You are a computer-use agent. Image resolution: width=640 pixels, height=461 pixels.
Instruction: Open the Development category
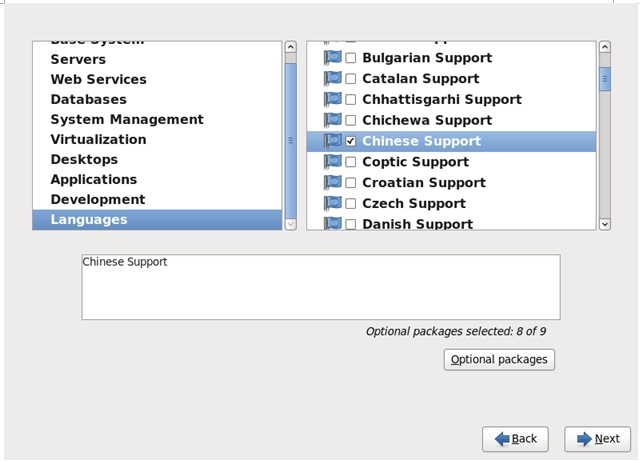[157, 200]
